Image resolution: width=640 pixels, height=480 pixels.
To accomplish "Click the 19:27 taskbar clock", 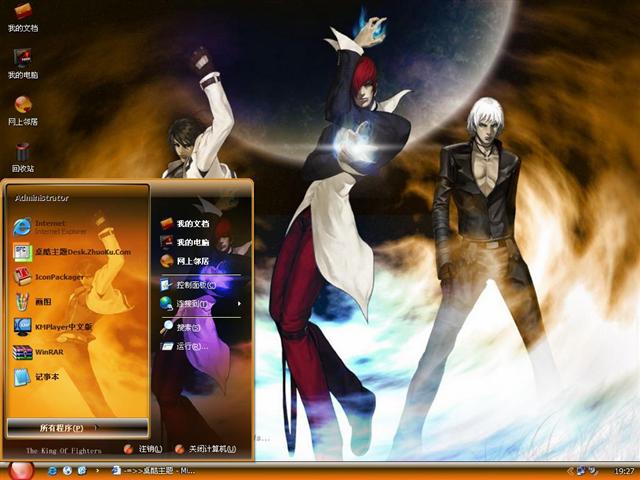I will pyautogui.click(x=624, y=471).
